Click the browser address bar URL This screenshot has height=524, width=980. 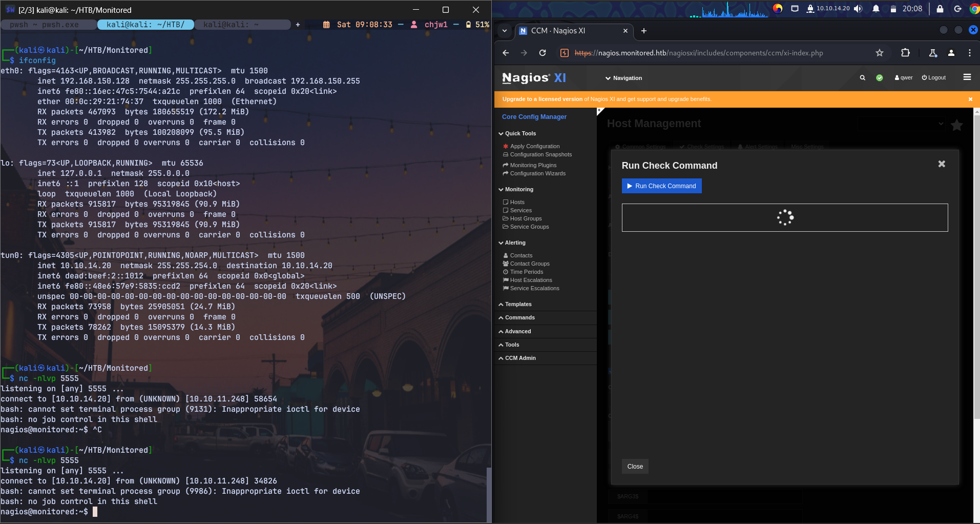click(699, 53)
